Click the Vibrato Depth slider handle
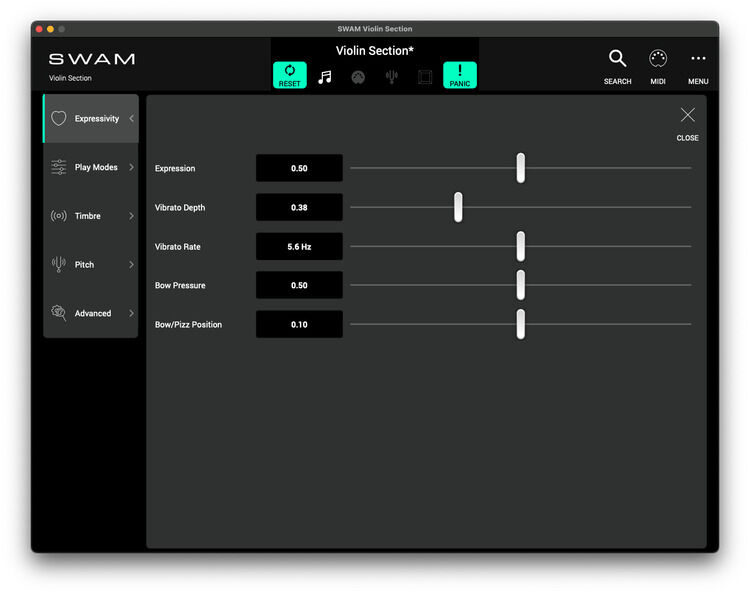Screen dimensions: 750x594 point(458,207)
